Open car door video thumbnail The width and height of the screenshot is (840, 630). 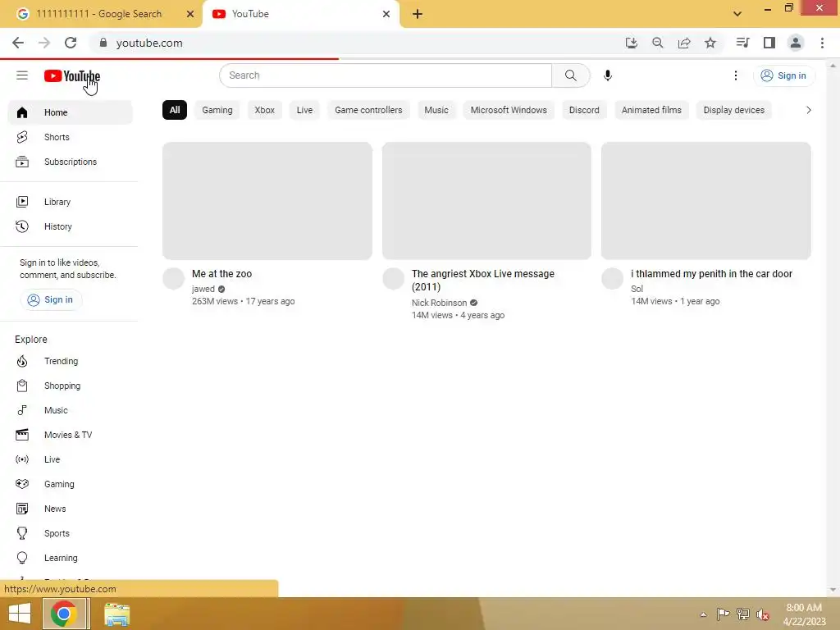tap(706, 201)
